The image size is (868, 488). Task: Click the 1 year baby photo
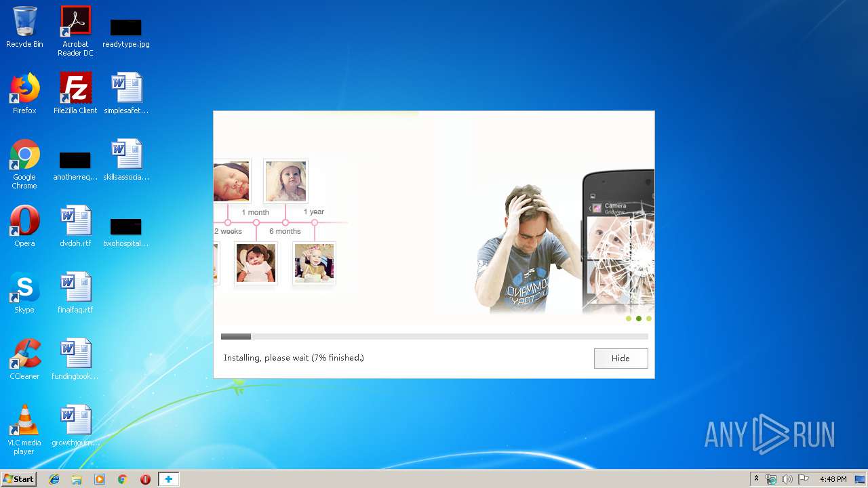point(314,263)
